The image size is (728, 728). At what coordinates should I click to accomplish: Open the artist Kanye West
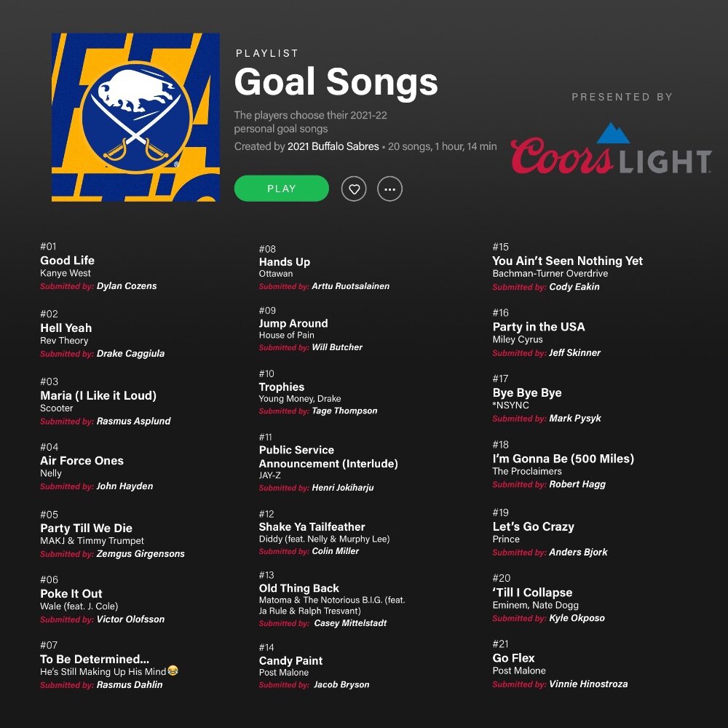pyautogui.click(x=66, y=273)
